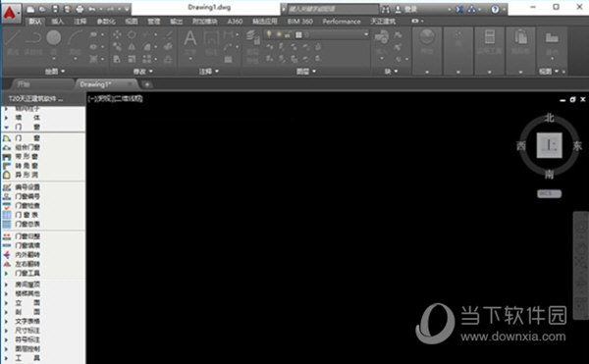Expand the 修改 panel dropdown arrow
The width and height of the screenshot is (589, 364).
coord(150,71)
